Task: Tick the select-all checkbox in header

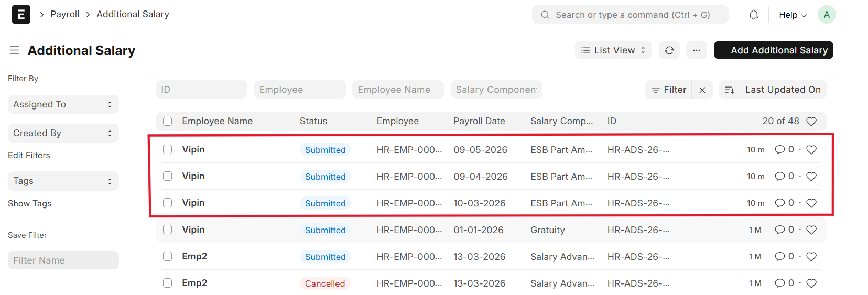Action: 168,122
